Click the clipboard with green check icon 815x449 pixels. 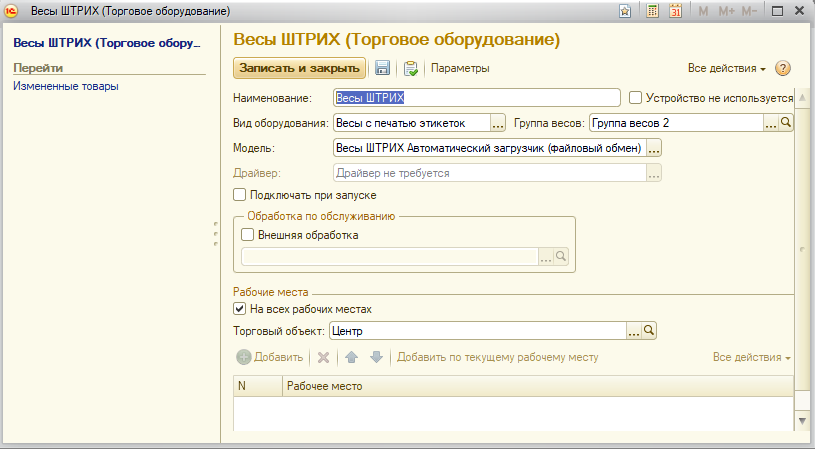point(411,68)
